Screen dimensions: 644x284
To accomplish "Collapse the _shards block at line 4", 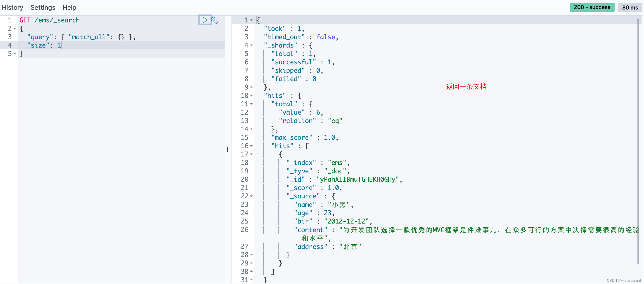I will 251,45.
